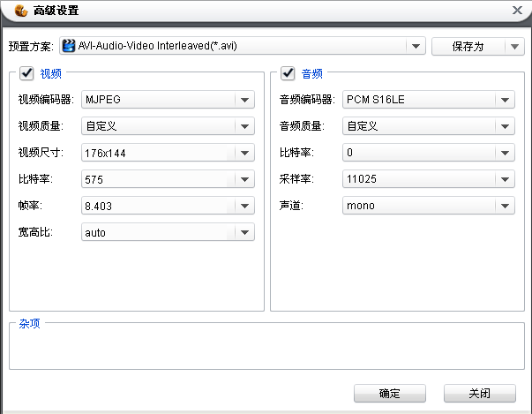The height and width of the screenshot is (414, 532).
Task: Click the 关闭 button
Action: [480, 394]
